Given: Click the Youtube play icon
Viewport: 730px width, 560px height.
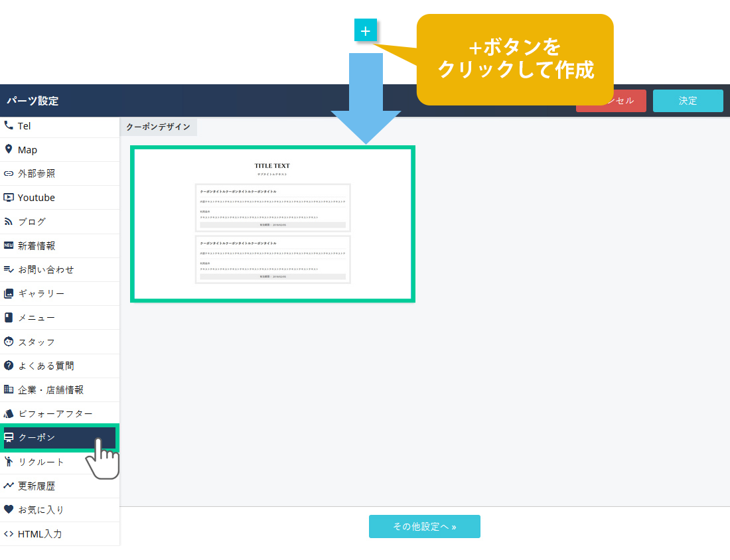Looking at the screenshot, I should [x=9, y=198].
